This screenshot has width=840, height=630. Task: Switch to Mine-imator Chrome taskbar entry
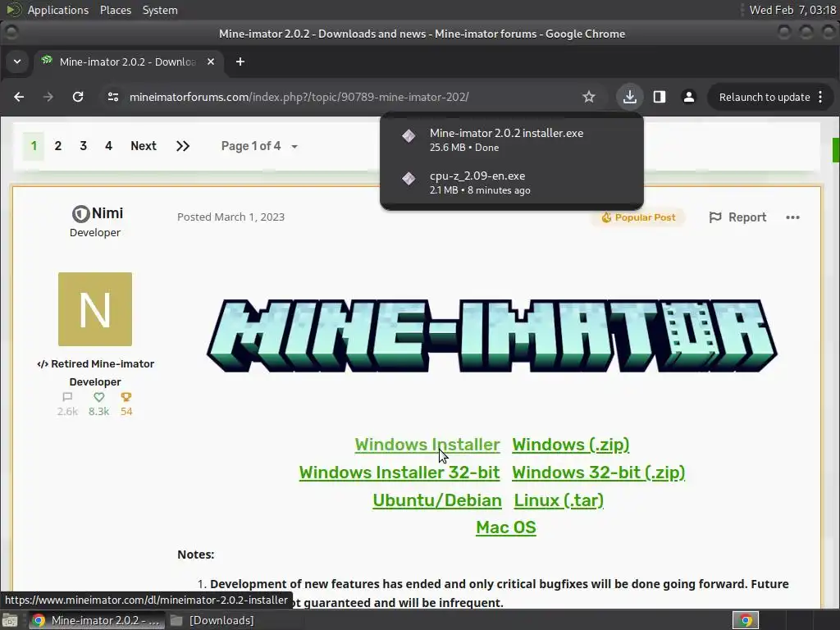click(x=95, y=620)
